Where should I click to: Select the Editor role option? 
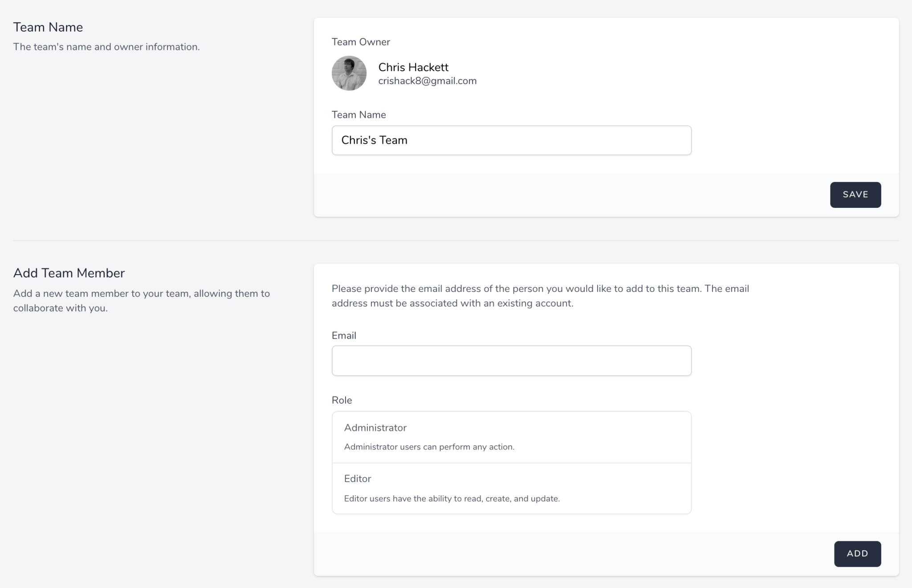[511, 489]
